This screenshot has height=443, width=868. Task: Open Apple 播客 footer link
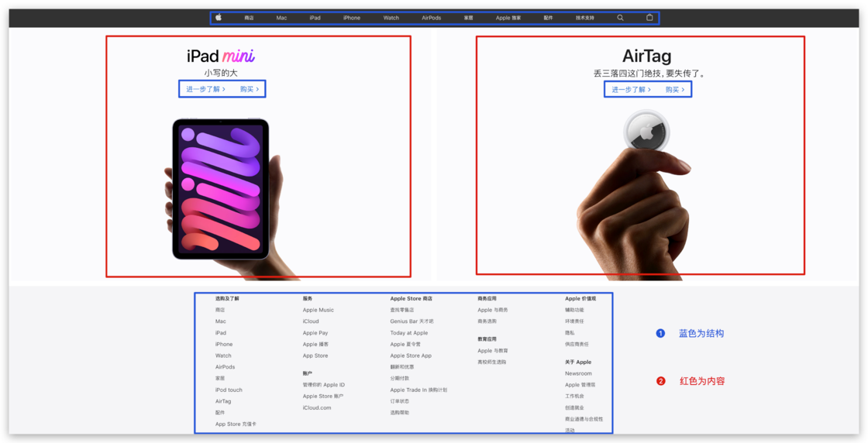point(315,344)
